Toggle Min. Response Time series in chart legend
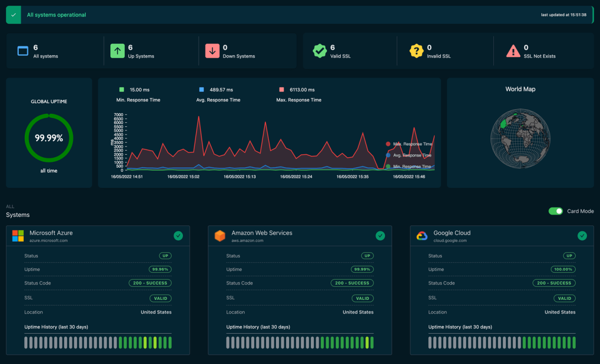 pos(409,166)
